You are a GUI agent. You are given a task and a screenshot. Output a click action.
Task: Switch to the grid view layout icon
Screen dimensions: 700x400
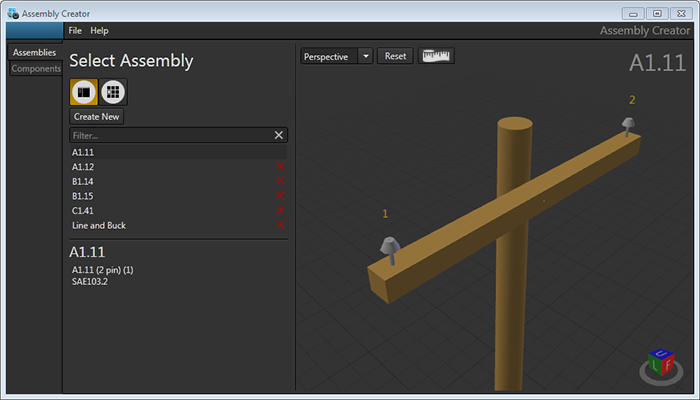pos(113,92)
